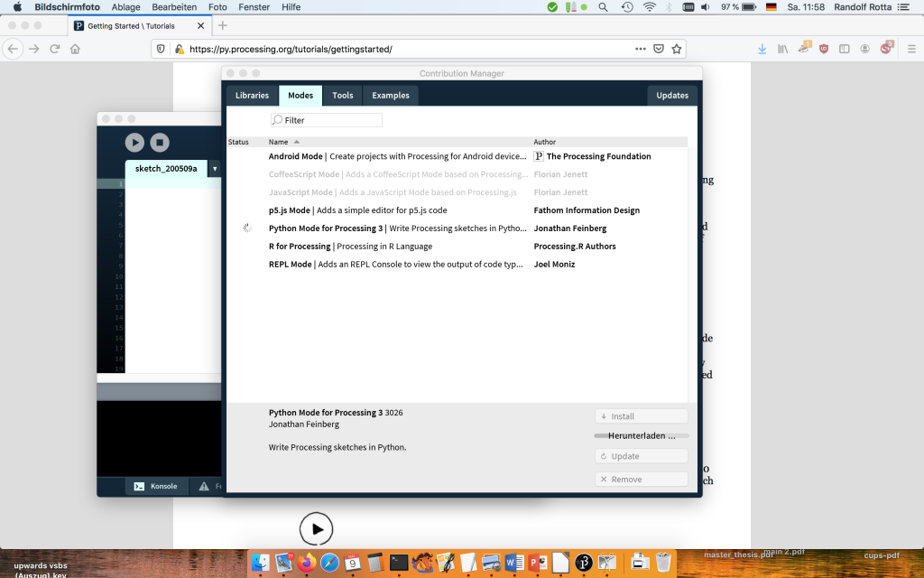
Task: Open the Firefox hamburger menu
Action: coord(908,49)
